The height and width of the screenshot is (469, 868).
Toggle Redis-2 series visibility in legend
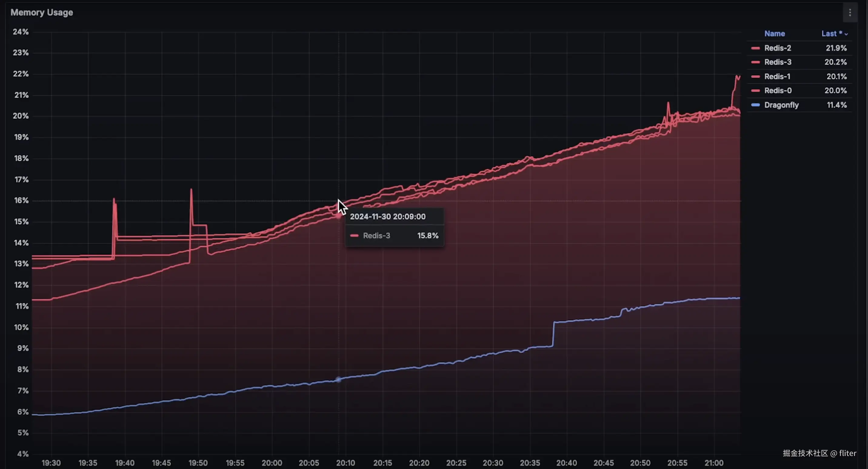777,48
